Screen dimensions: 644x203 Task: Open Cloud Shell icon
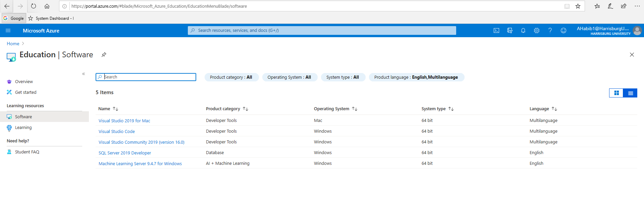[496, 30]
